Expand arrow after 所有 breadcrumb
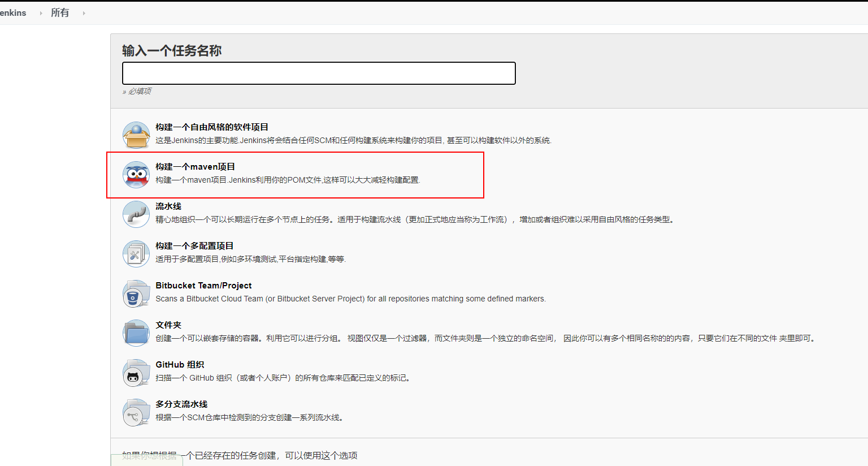This screenshot has height=466, width=868. 84,13
